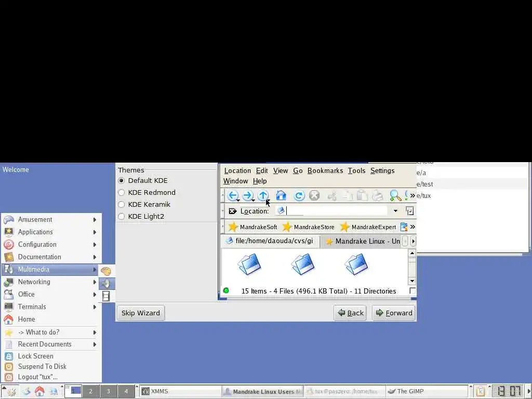
Task: Click the Forward button in the wizard
Action: [x=394, y=313]
